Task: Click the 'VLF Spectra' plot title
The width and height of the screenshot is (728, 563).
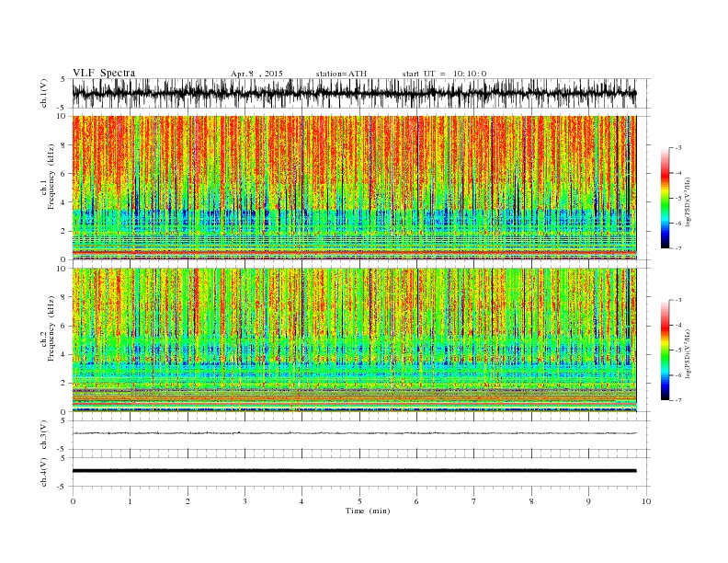Action: tap(104, 73)
